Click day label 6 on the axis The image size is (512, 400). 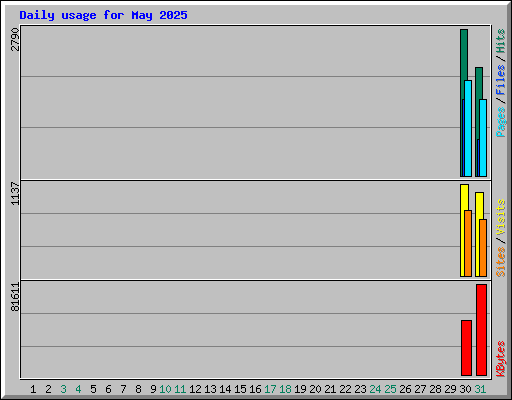[x=108, y=389]
